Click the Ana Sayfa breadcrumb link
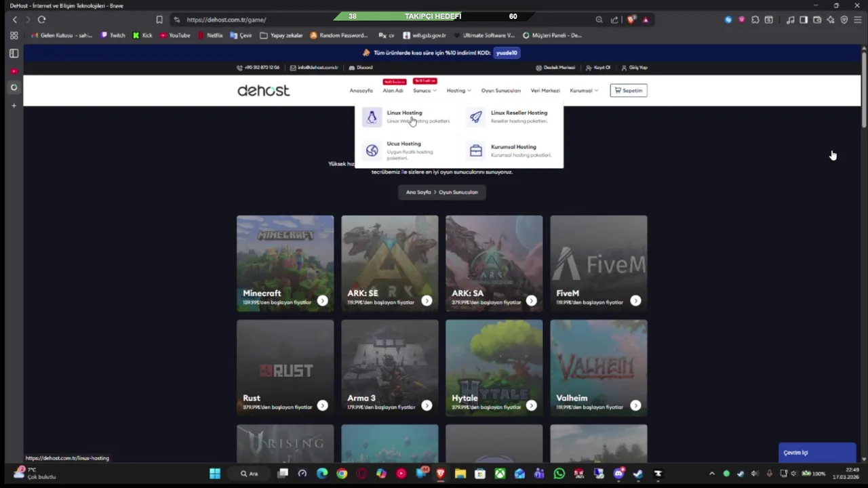The image size is (868, 488). [x=418, y=192]
